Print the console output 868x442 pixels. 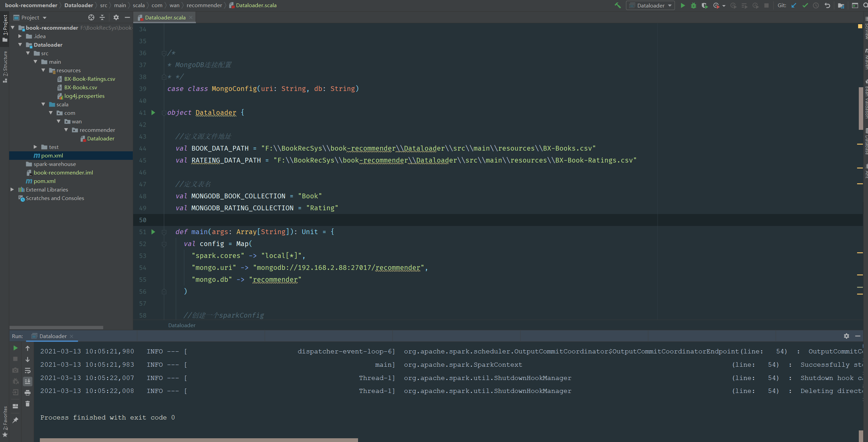28,393
